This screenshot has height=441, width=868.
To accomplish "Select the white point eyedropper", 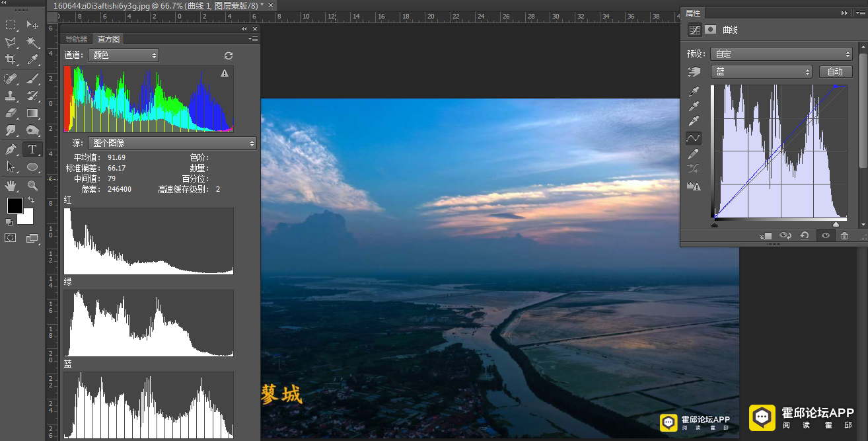I will coord(694,122).
